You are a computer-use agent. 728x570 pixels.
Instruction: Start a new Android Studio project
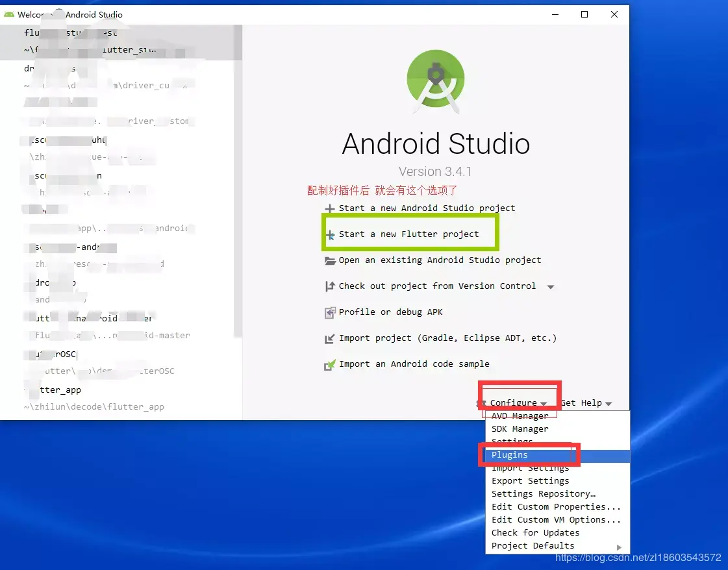(427, 208)
